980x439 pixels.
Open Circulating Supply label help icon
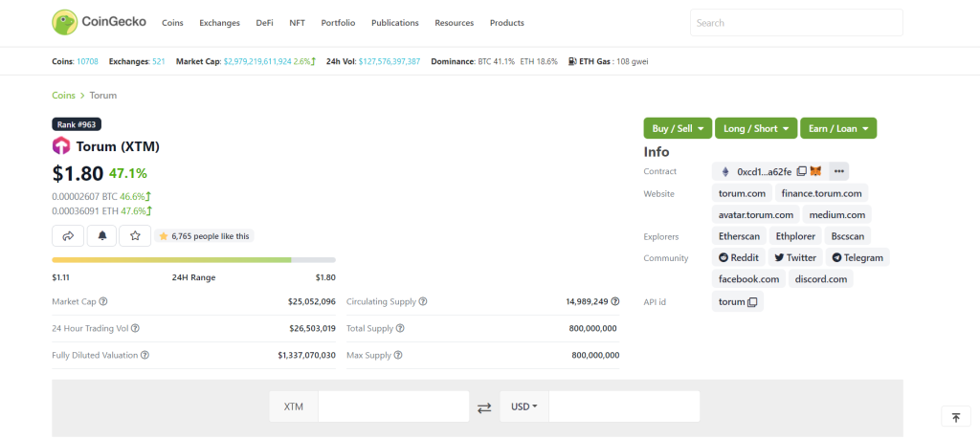point(423,301)
